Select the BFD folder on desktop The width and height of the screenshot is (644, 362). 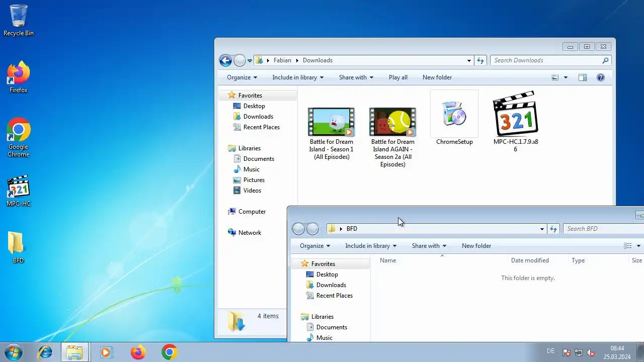[19, 247]
